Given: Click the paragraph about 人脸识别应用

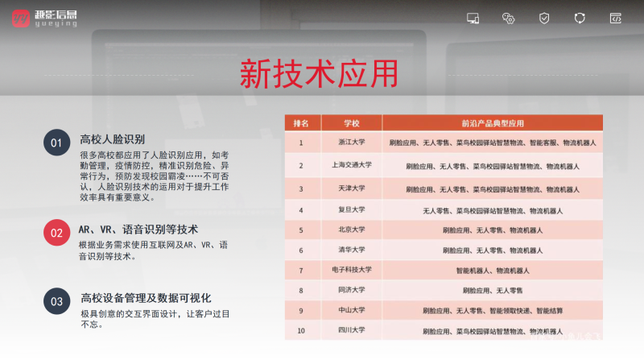Looking at the screenshot, I should [155, 176].
